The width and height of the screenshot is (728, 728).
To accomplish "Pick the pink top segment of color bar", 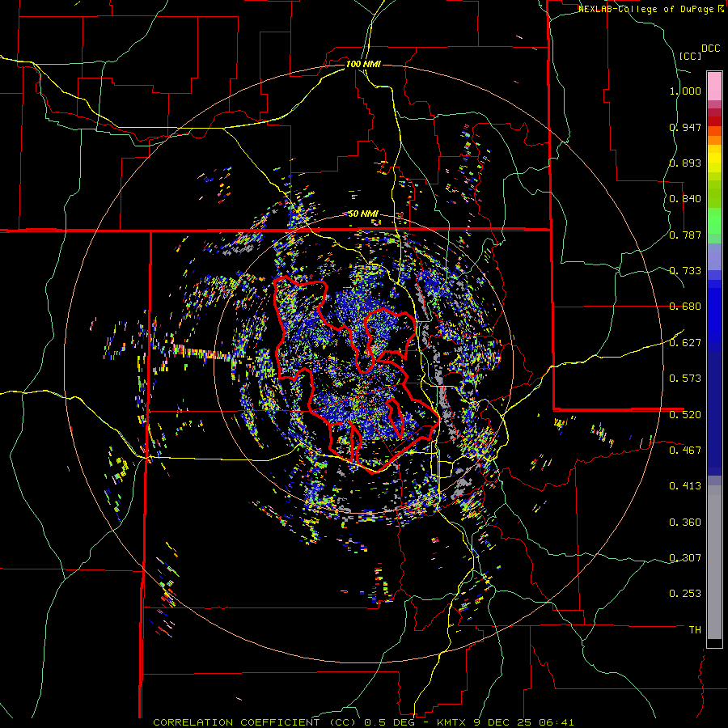I will click(714, 86).
